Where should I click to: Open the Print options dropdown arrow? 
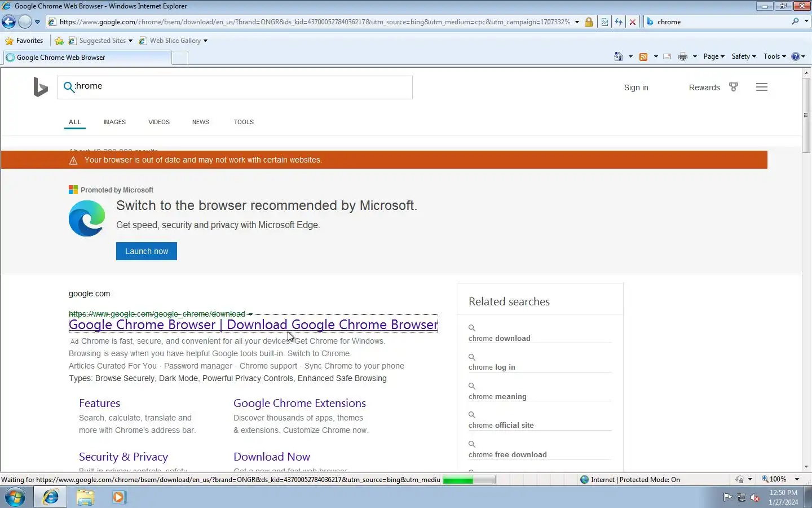coord(695,56)
